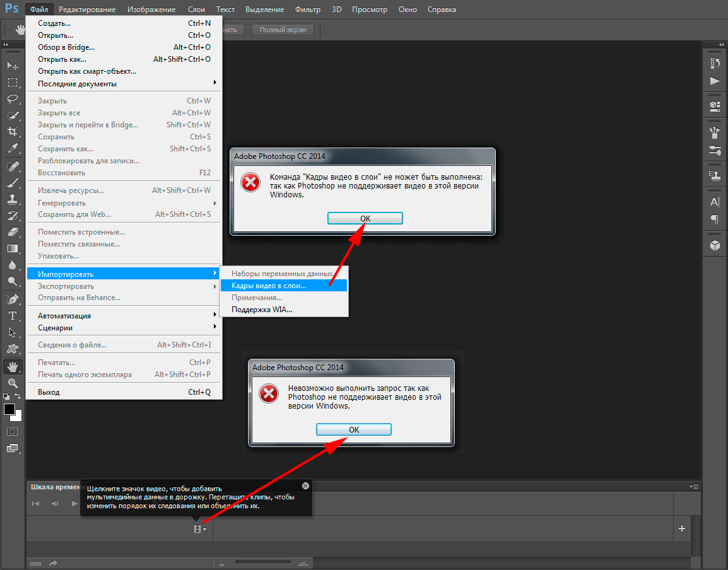Select the History Brush tool
Screen dimensions: 728x570
click(13, 216)
